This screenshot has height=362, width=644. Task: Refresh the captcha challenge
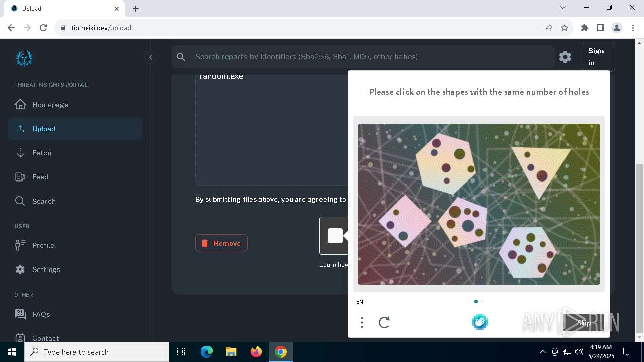click(x=384, y=322)
